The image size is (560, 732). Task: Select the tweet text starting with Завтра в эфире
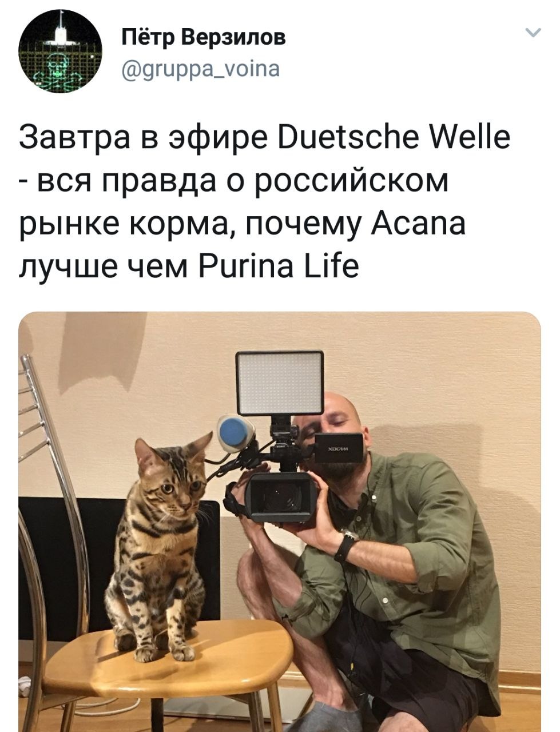[264, 202]
